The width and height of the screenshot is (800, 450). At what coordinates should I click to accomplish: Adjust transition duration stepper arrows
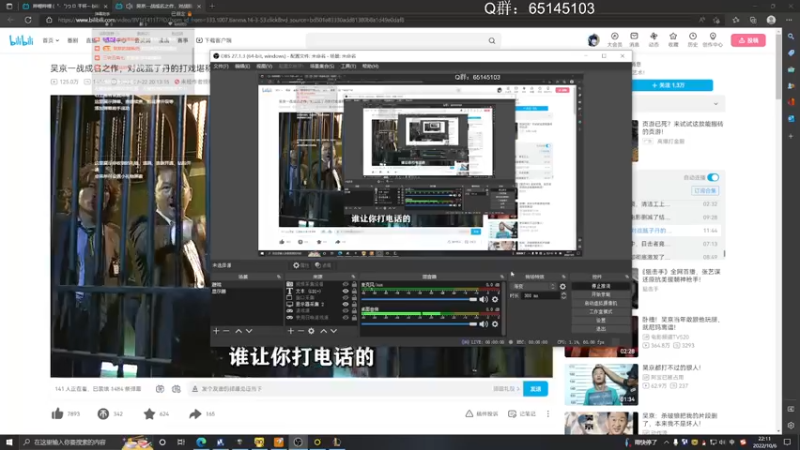[563, 296]
